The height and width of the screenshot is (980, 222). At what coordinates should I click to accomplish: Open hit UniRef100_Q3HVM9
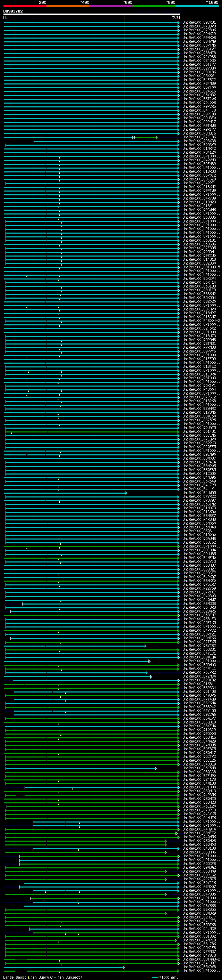199,41
